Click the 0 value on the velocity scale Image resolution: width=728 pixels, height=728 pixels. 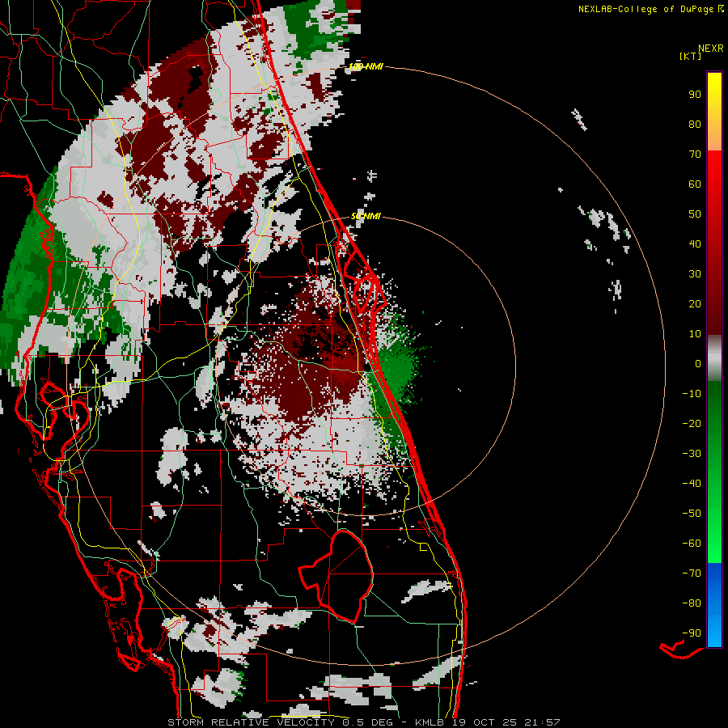tap(698, 364)
